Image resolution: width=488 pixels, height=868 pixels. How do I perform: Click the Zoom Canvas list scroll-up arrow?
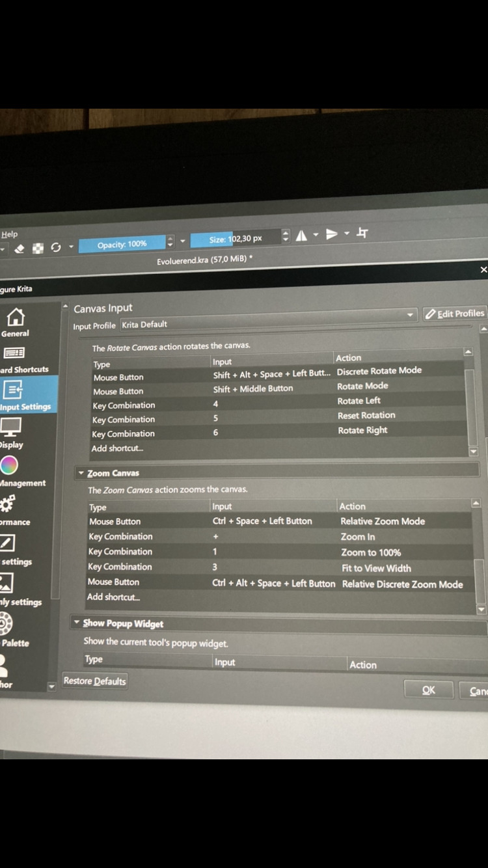point(476,504)
